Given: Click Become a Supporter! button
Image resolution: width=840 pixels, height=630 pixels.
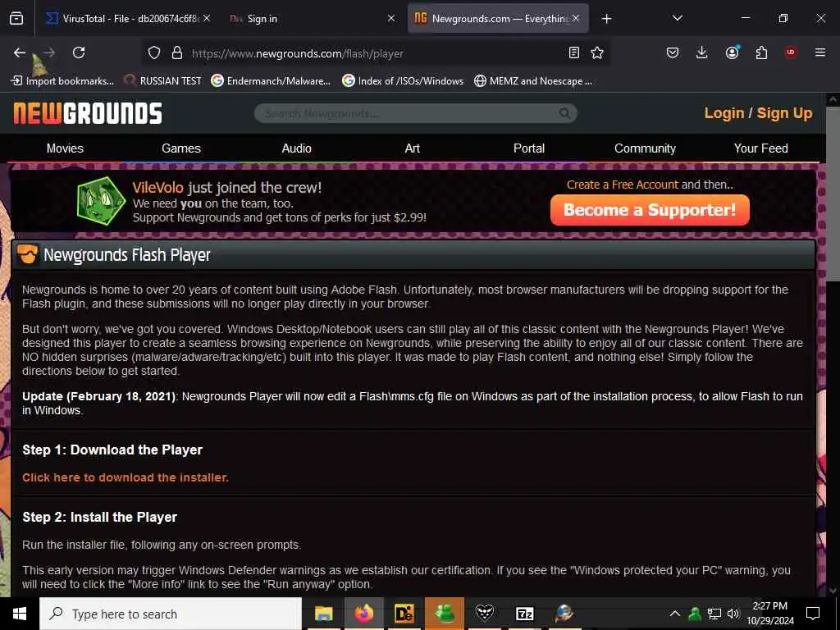Looking at the screenshot, I should pyautogui.click(x=650, y=210).
